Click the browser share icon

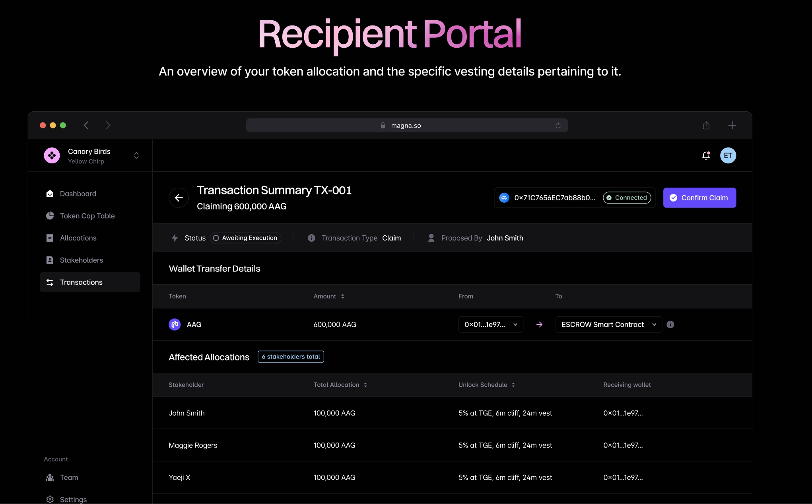[x=706, y=126]
